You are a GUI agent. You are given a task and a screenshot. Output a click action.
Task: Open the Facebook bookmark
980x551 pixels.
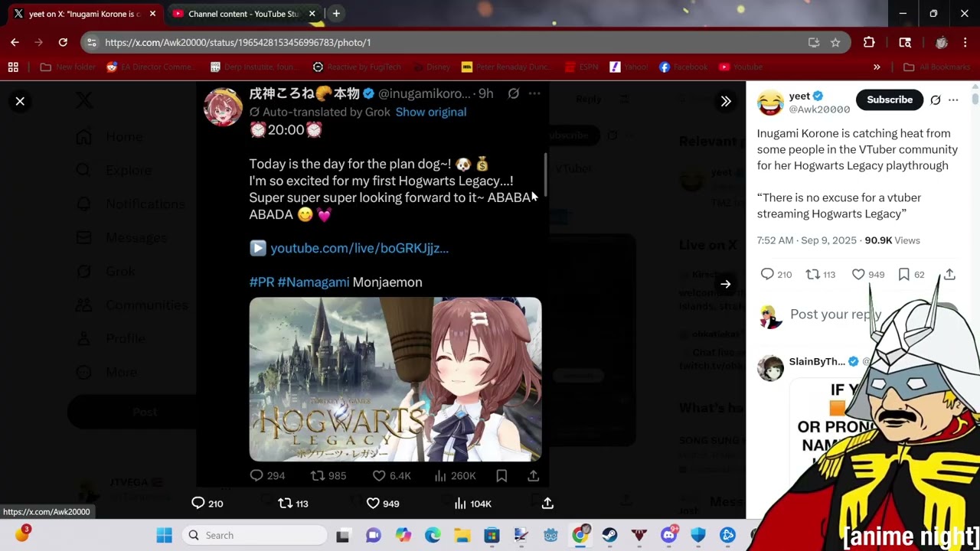click(684, 67)
